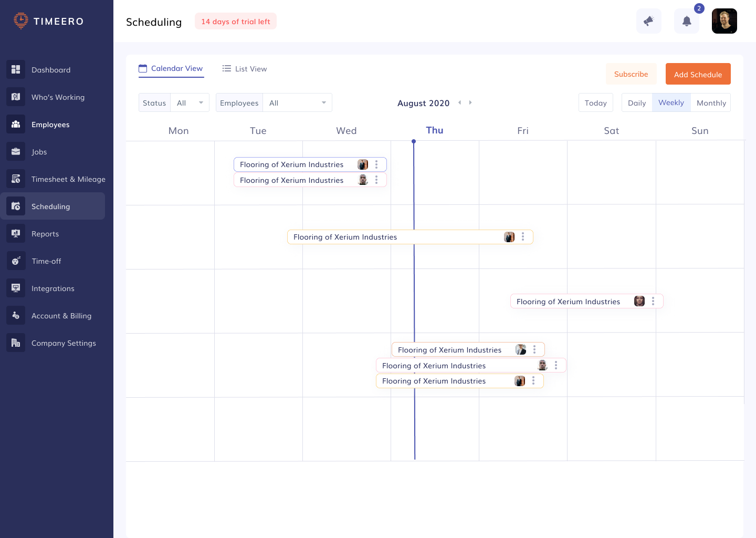Open Dashboard from sidebar
This screenshot has width=756, height=538.
tap(51, 70)
